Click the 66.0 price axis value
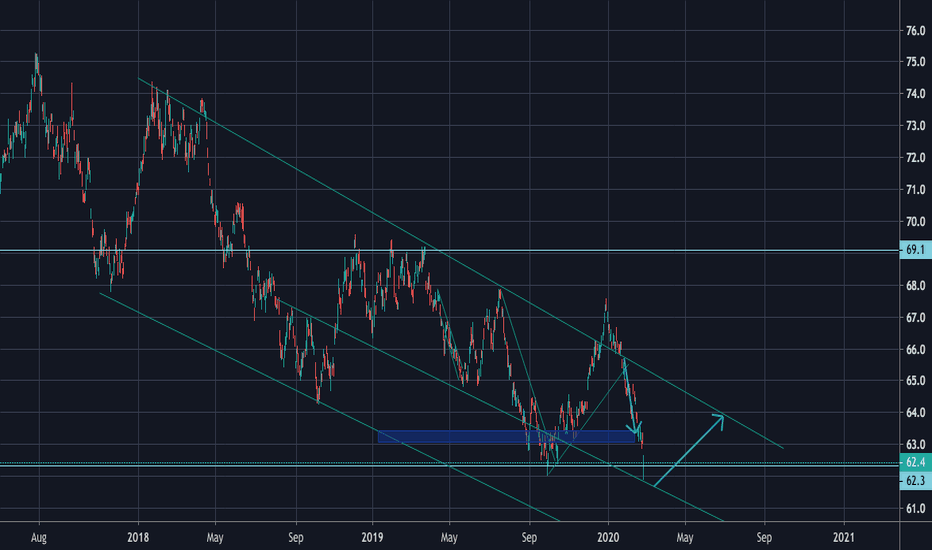 [x=915, y=350]
